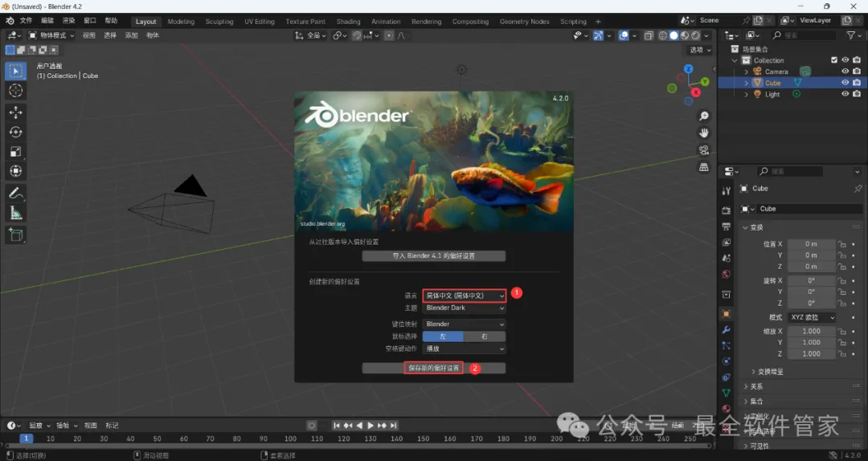Expand the Camera tree item
The image size is (868, 461).
(746, 71)
